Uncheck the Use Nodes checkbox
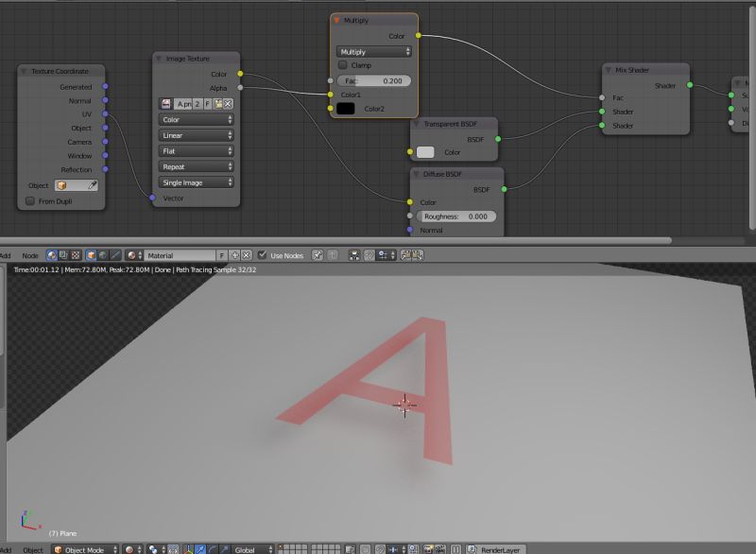756x554 pixels. point(264,255)
